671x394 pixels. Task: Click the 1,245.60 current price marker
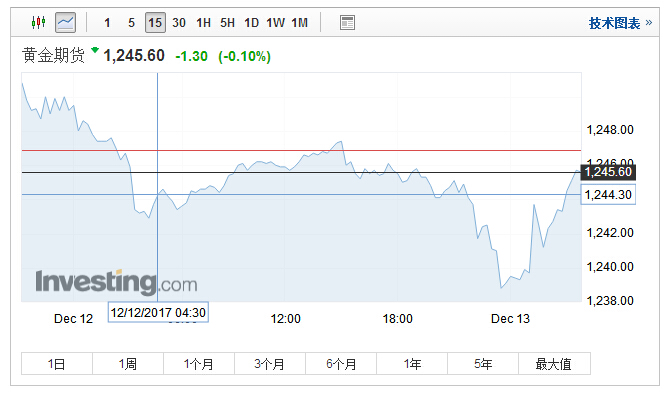[x=608, y=172]
